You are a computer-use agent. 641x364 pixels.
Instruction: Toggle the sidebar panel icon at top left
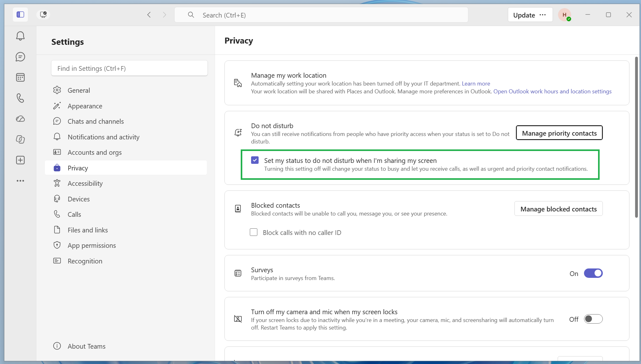pos(20,15)
